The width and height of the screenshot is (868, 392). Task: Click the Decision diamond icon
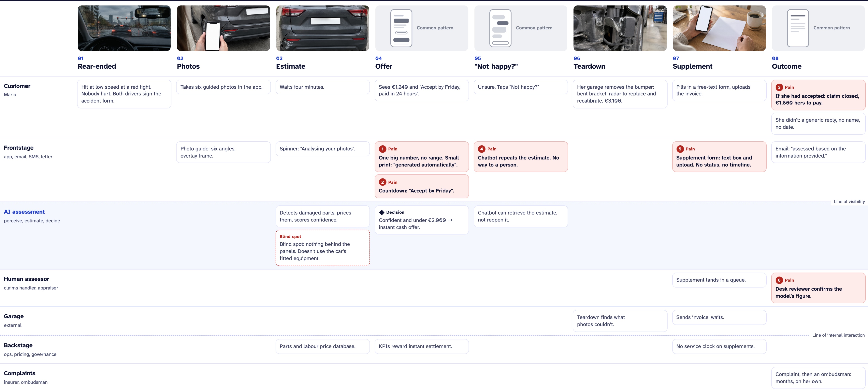(x=382, y=213)
